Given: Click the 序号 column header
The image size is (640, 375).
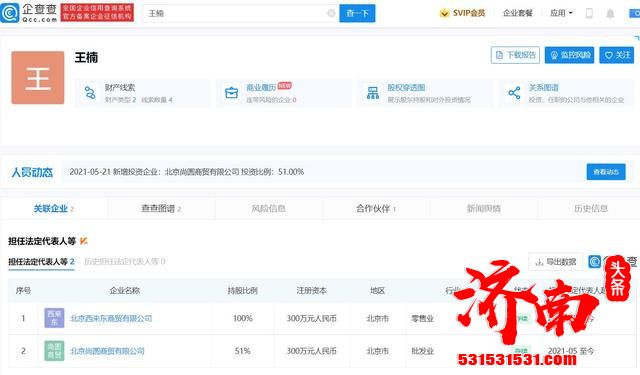Looking at the screenshot, I should [23, 291].
